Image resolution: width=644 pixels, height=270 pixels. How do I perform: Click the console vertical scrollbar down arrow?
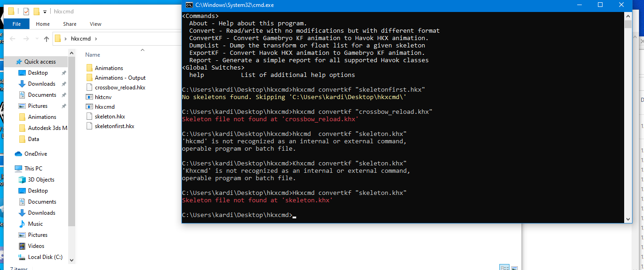628,219
